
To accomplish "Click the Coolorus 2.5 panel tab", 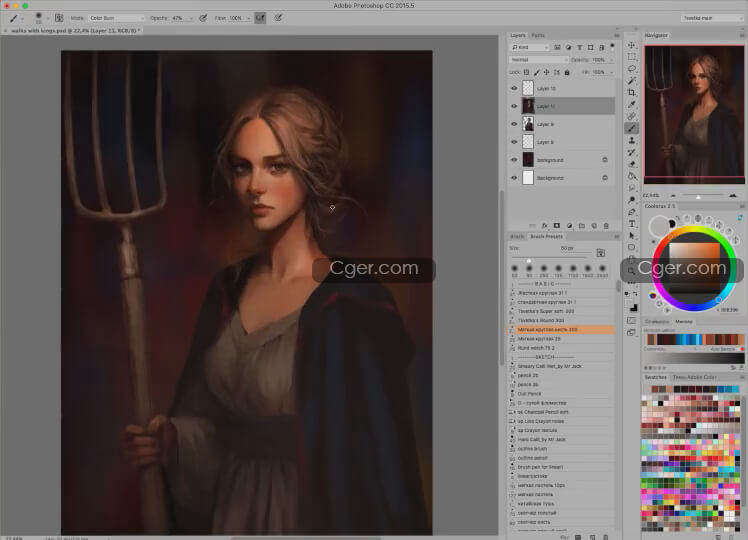I will pyautogui.click(x=659, y=206).
